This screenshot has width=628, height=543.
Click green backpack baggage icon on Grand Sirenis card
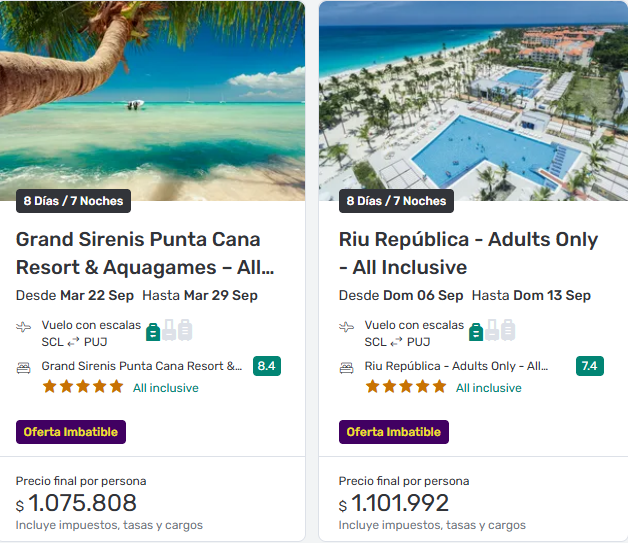point(153,331)
